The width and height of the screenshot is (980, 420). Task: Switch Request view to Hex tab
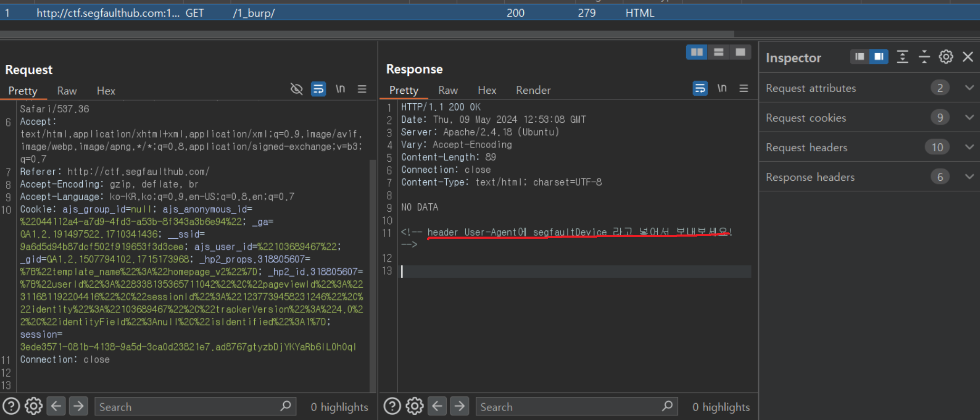point(106,91)
